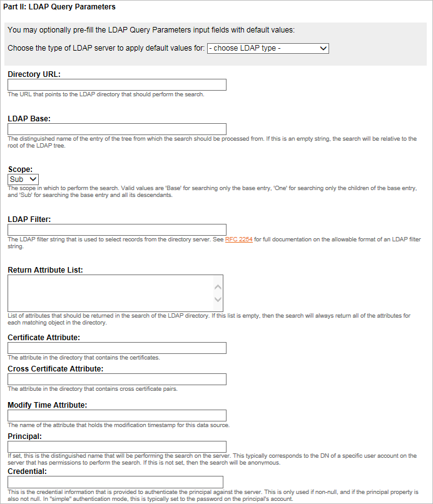Image resolution: width=433 pixels, height=504 pixels.
Task: Click the Part II: LDAP Query Parameters heading
Action: [x=59, y=7]
